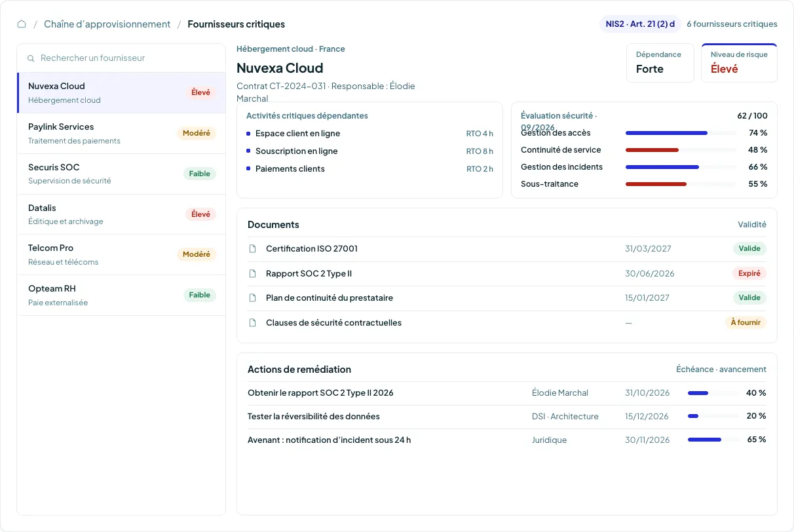Click the 30/06/2026 validity date

649,274
